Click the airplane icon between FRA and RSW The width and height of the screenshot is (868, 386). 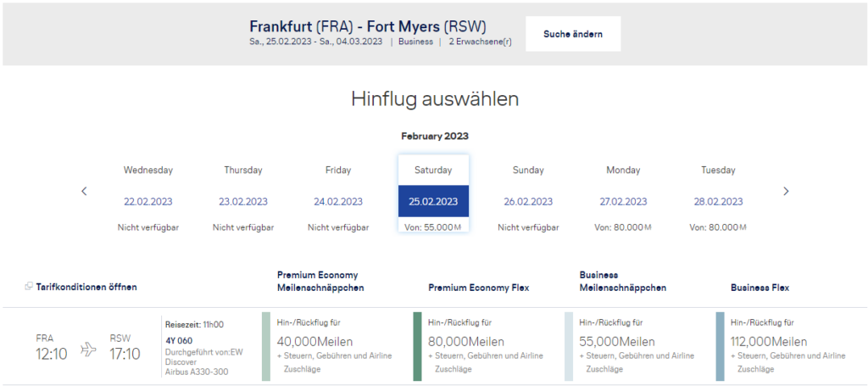click(x=88, y=349)
